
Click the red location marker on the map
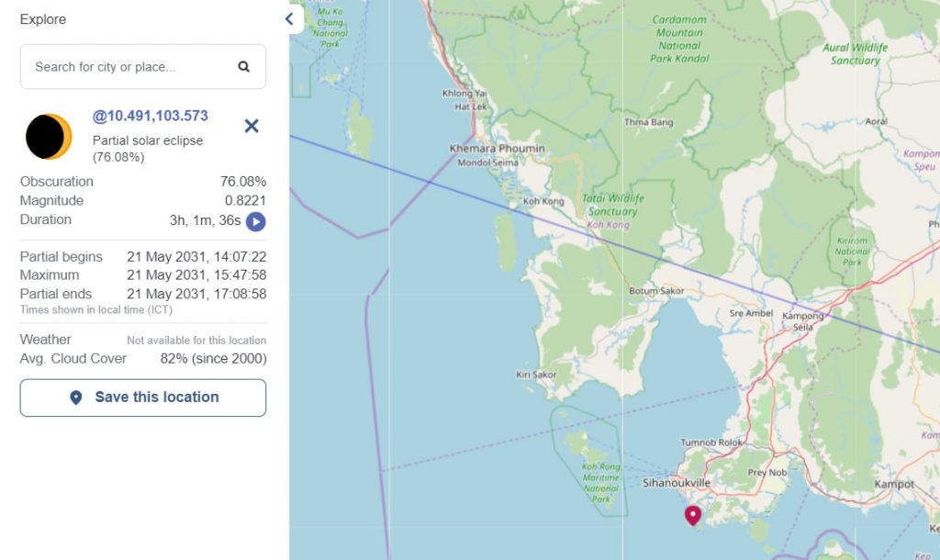coord(693,514)
